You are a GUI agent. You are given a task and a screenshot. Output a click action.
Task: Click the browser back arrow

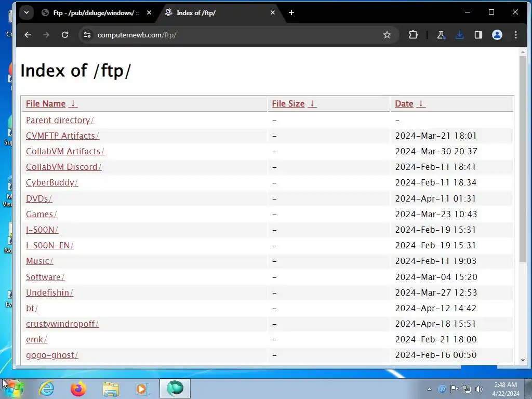pos(28,35)
